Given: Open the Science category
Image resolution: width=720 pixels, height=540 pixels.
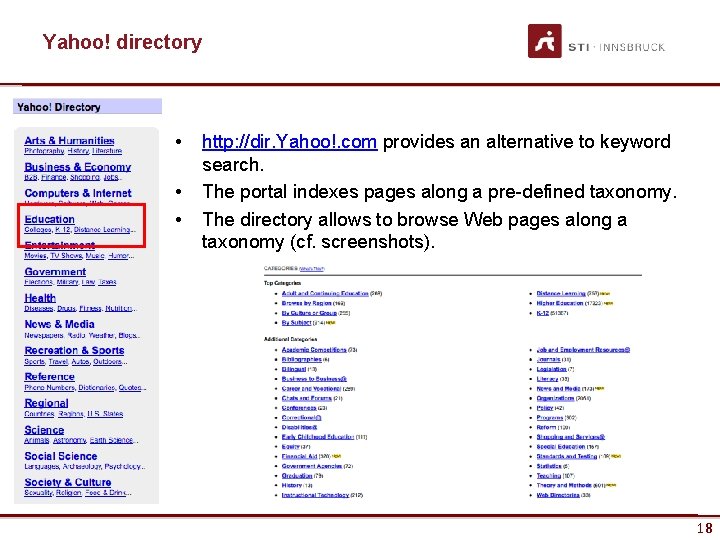Looking at the screenshot, I should [x=44, y=429].
